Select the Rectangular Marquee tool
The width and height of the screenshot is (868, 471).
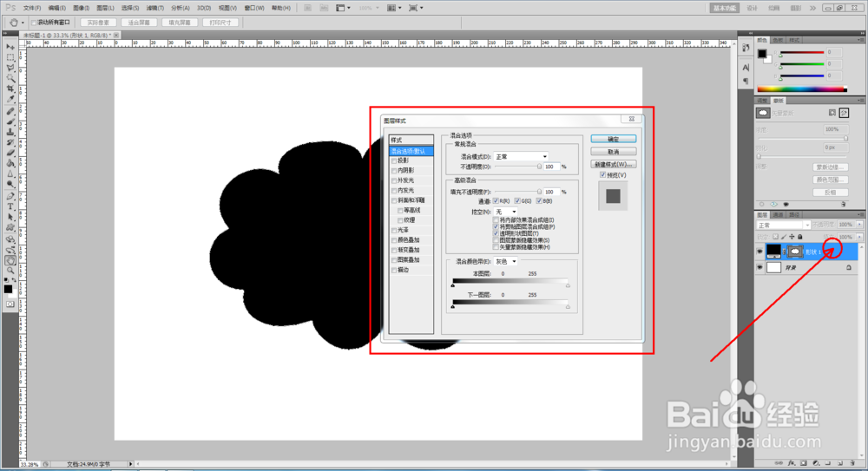click(10, 57)
